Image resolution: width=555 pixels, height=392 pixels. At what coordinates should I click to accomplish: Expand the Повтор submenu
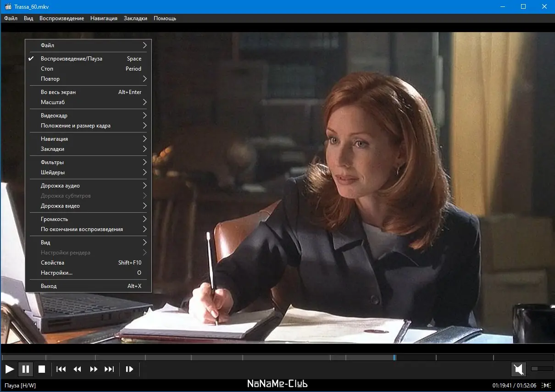click(x=89, y=79)
